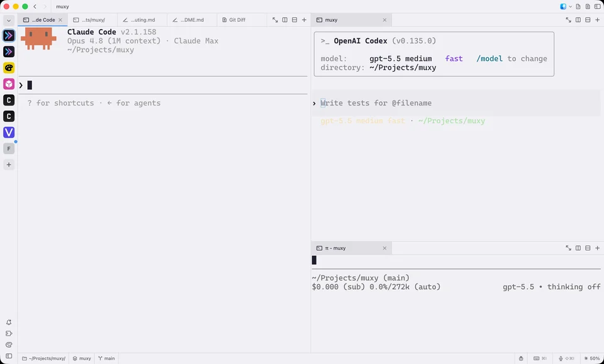Split the top-right pane vertically
This screenshot has width=604, height=364.
[x=578, y=20]
